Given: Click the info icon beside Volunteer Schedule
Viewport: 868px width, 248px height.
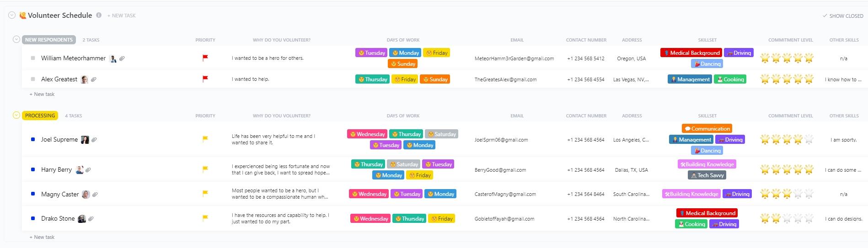Looking at the screenshot, I should tap(99, 15).
